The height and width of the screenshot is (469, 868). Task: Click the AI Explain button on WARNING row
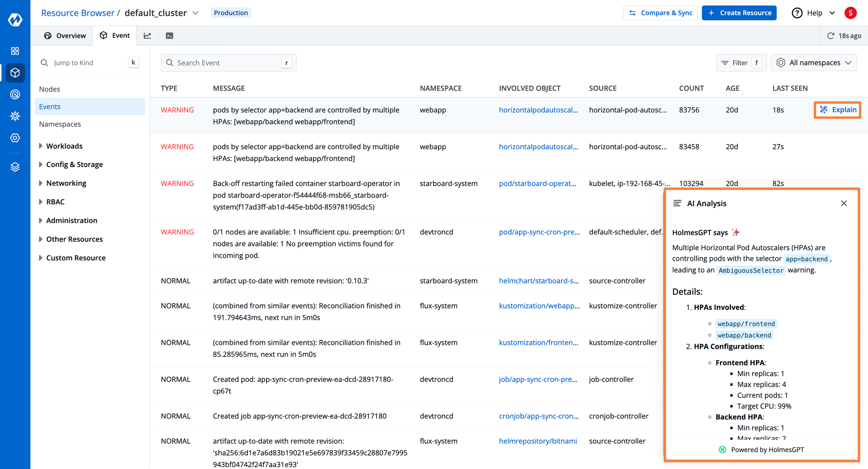click(837, 110)
